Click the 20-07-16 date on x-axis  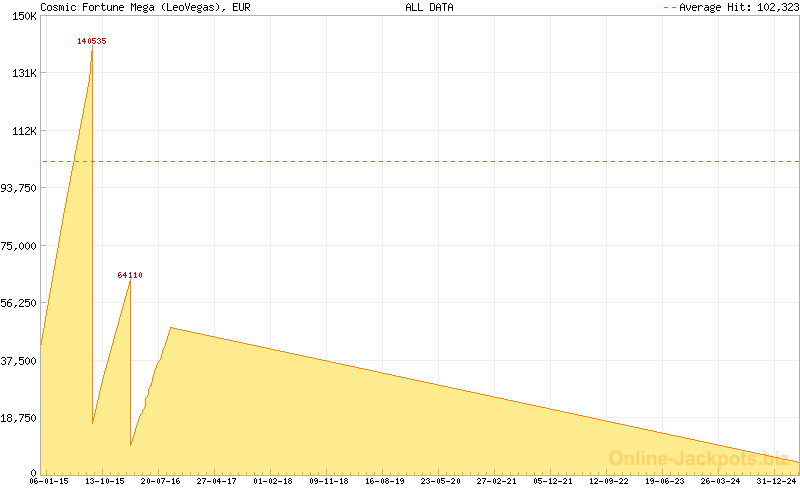tap(160, 481)
